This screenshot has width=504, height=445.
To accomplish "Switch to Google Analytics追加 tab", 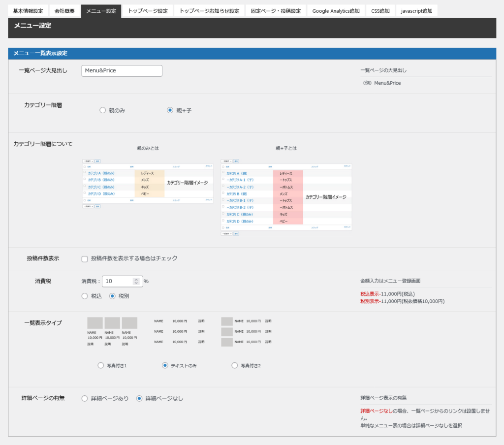I will tap(336, 11).
